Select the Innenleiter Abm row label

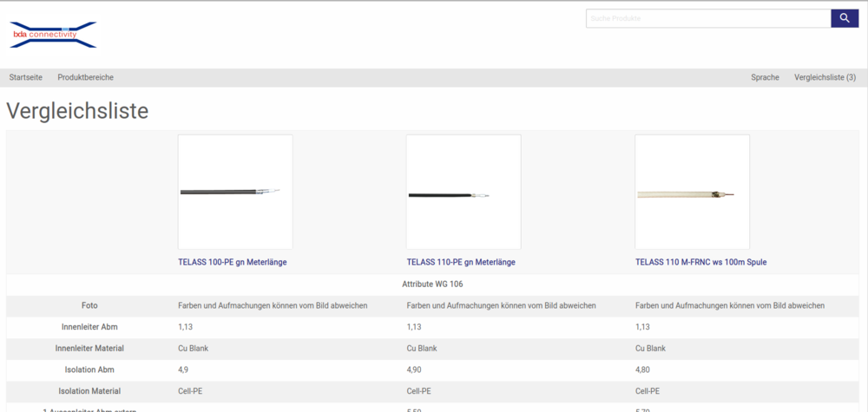pos(89,327)
